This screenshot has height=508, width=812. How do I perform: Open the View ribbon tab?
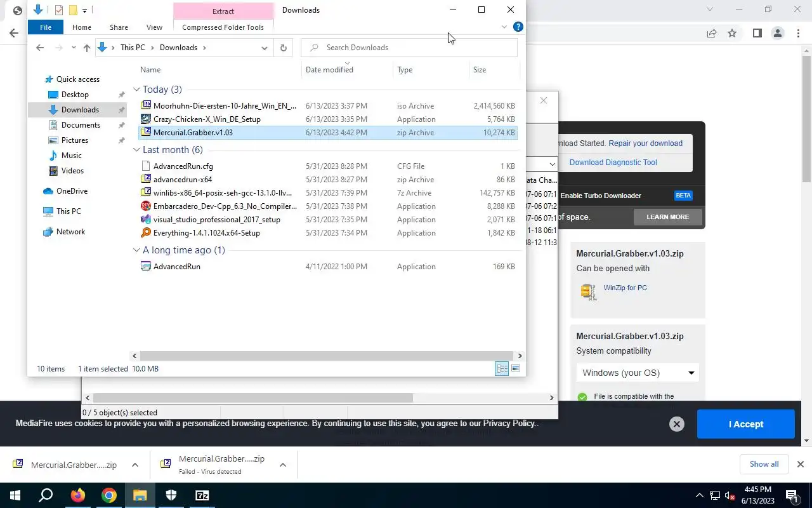[154, 27]
